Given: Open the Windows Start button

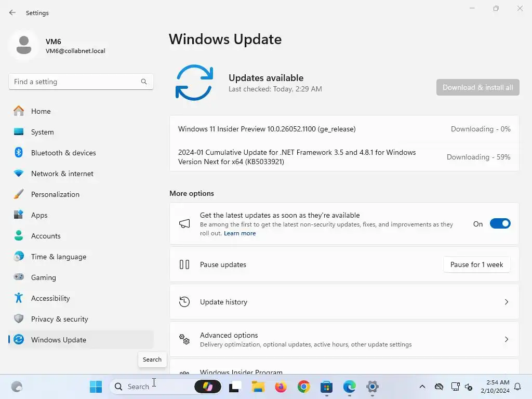Looking at the screenshot, I should point(96,387).
